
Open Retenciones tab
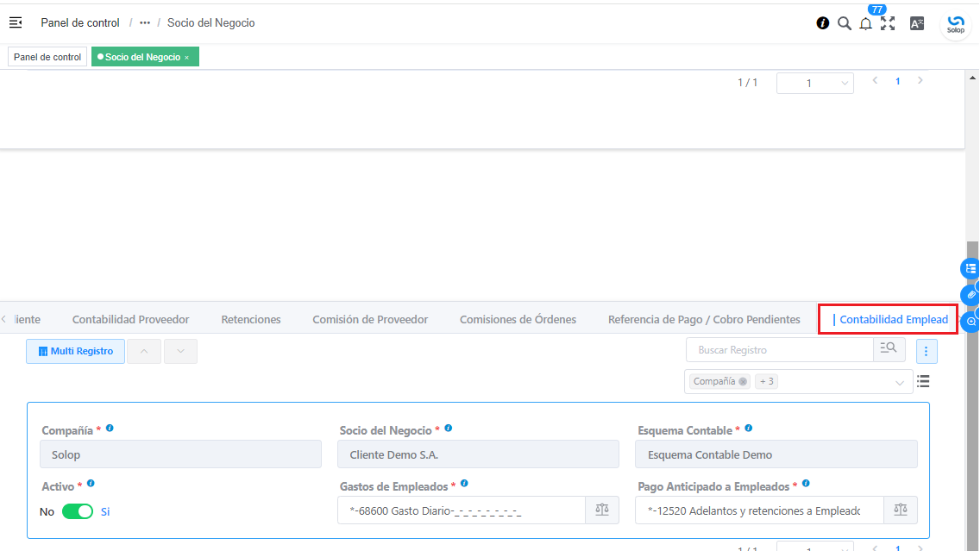tap(251, 319)
